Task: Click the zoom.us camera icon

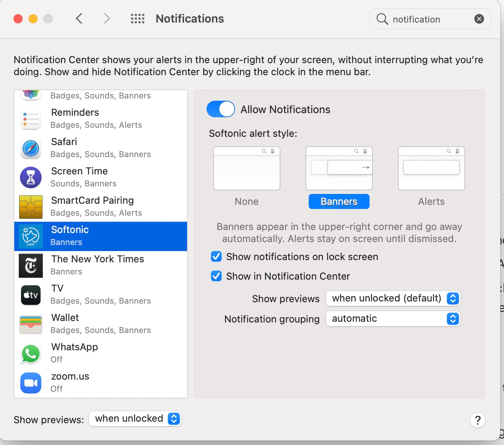Action: click(31, 383)
